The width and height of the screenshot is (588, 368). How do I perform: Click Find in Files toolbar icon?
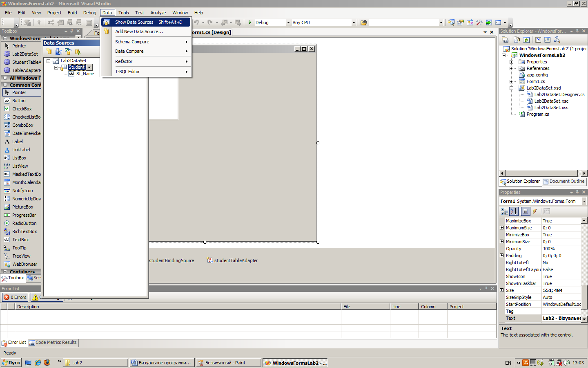coord(363,22)
